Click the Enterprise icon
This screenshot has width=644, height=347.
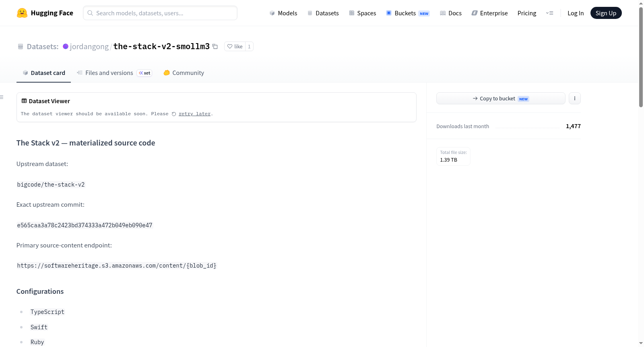click(475, 13)
